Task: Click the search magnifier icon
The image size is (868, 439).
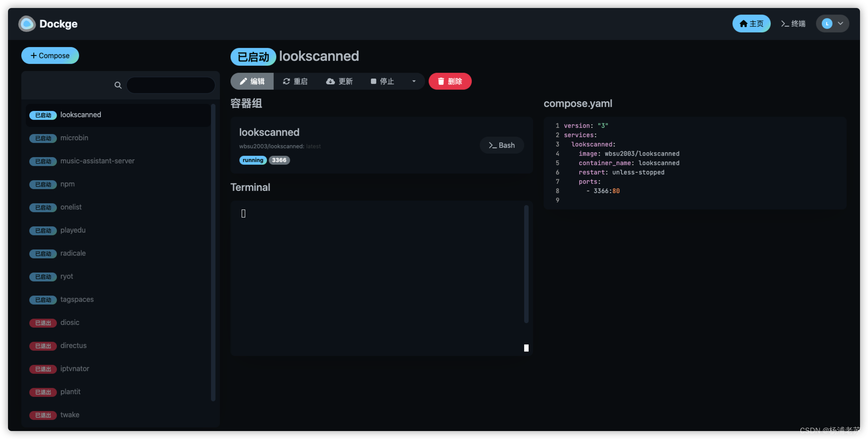Action: point(118,85)
